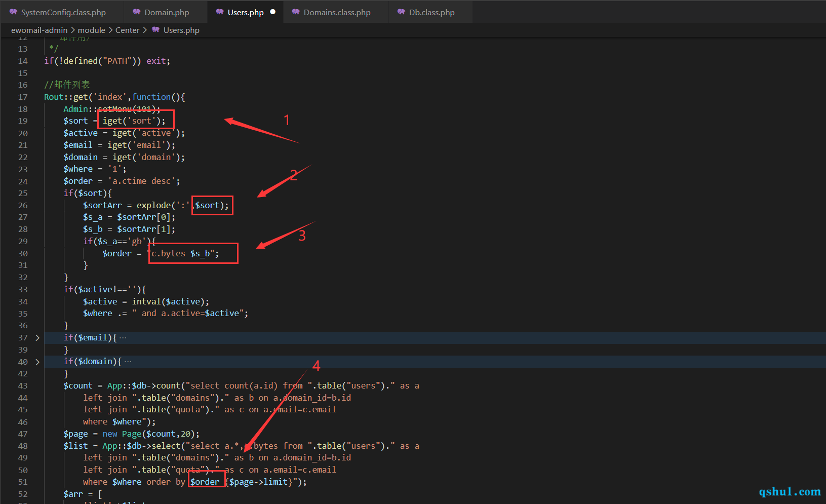
Task: Select Center folder in the breadcrumb
Action: pos(127,30)
